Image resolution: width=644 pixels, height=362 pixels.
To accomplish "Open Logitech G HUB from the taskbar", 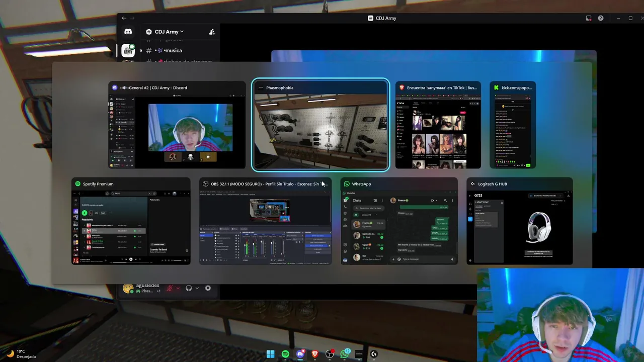I will pos(374,354).
